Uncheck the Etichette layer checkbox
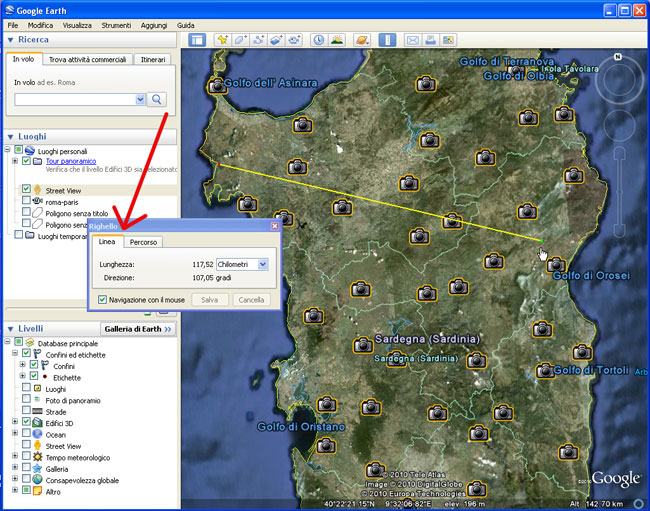The image size is (650, 511). 34,376
